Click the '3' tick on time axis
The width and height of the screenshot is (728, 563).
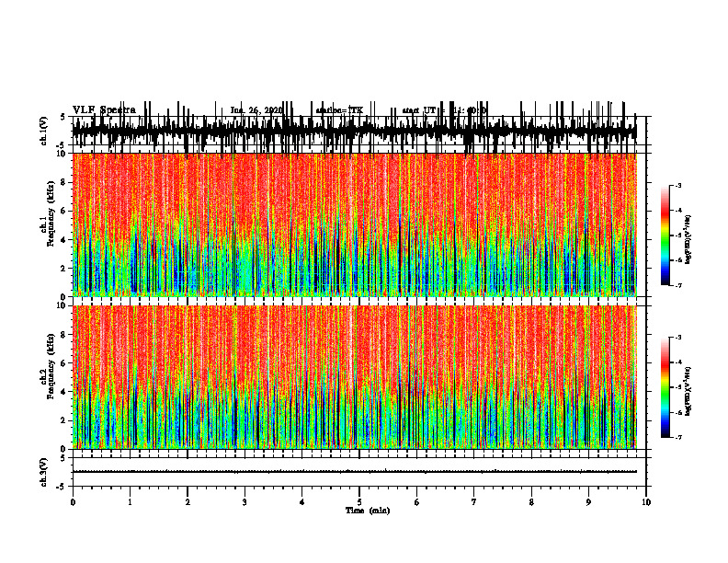point(245,502)
